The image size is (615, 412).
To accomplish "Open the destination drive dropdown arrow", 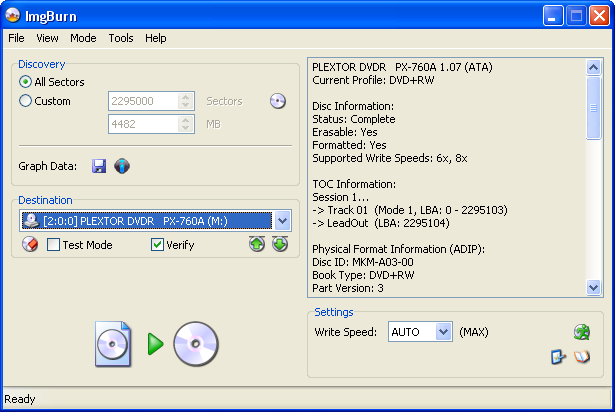I will click(x=282, y=221).
